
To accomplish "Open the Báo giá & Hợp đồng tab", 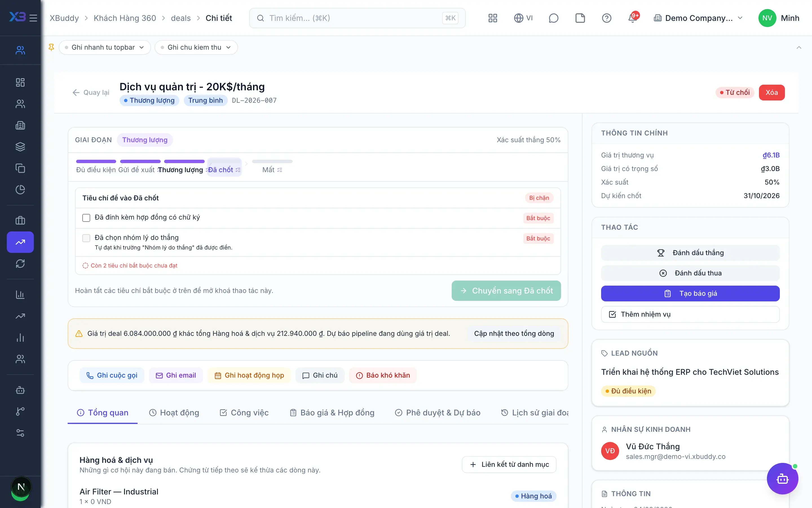I will coord(332,413).
